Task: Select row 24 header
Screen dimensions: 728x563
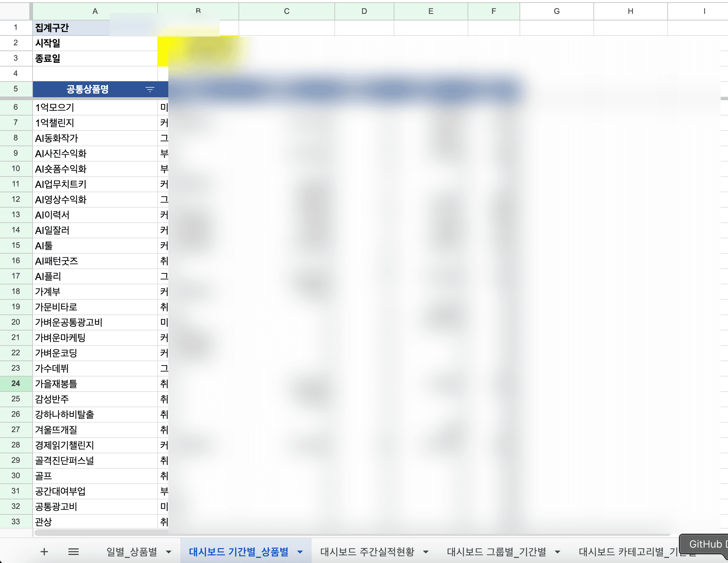Action: (16, 383)
